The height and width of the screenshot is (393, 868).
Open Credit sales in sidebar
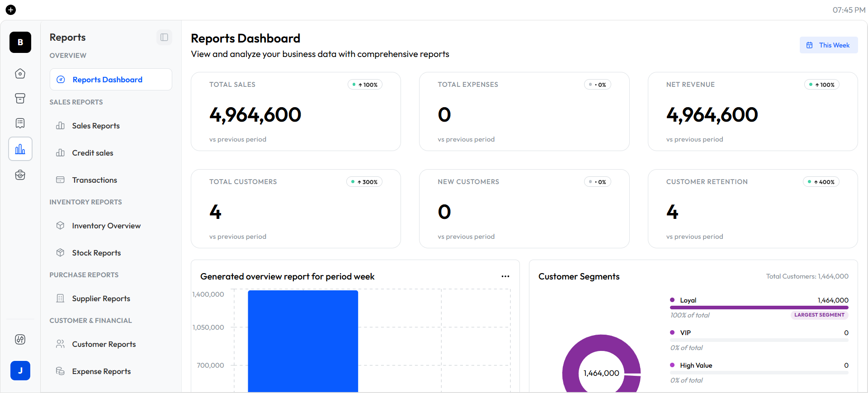[111, 153]
